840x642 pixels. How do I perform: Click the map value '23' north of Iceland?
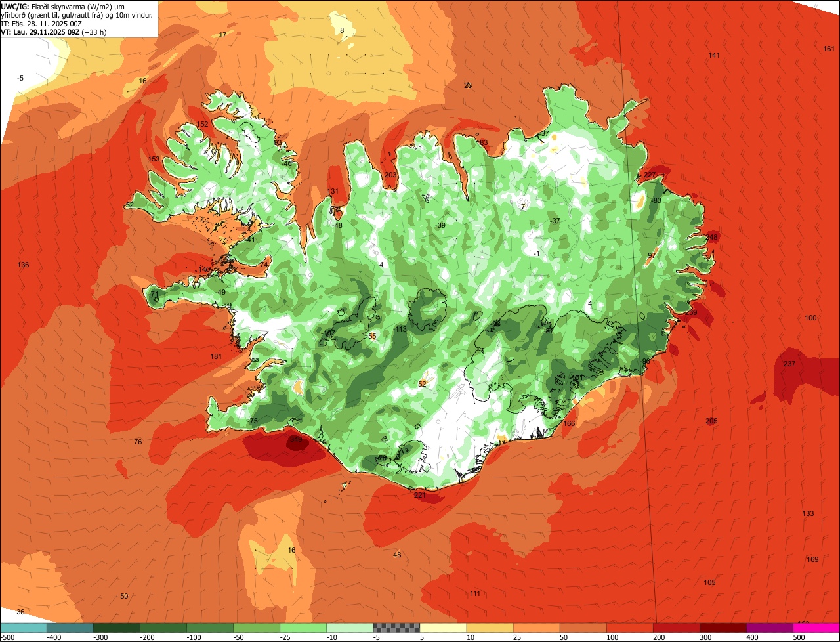pos(468,86)
